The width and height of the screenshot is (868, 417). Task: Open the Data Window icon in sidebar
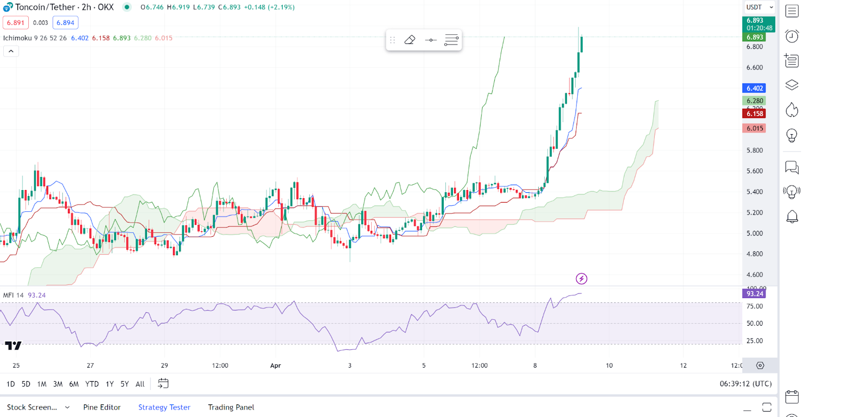click(792, 61)
